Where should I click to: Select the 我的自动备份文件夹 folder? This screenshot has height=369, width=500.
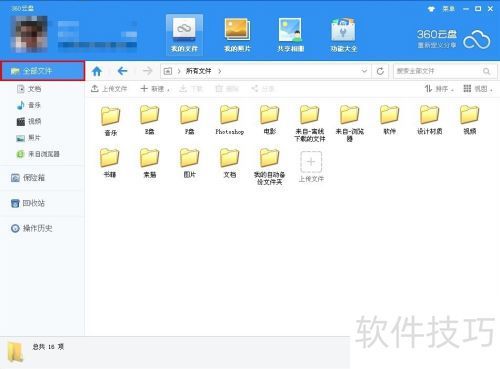tap(270, 166)
